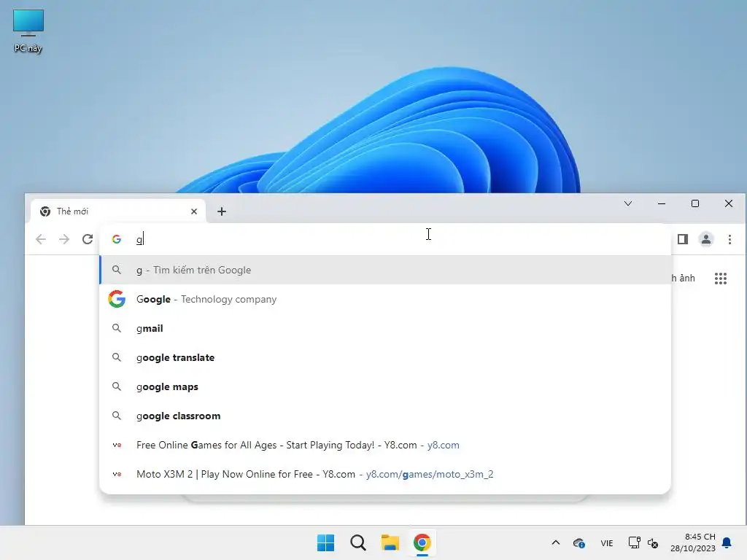Click the Chrome back arrow
The height and width of the screenshot is (560, 747).
coord(41,239)
